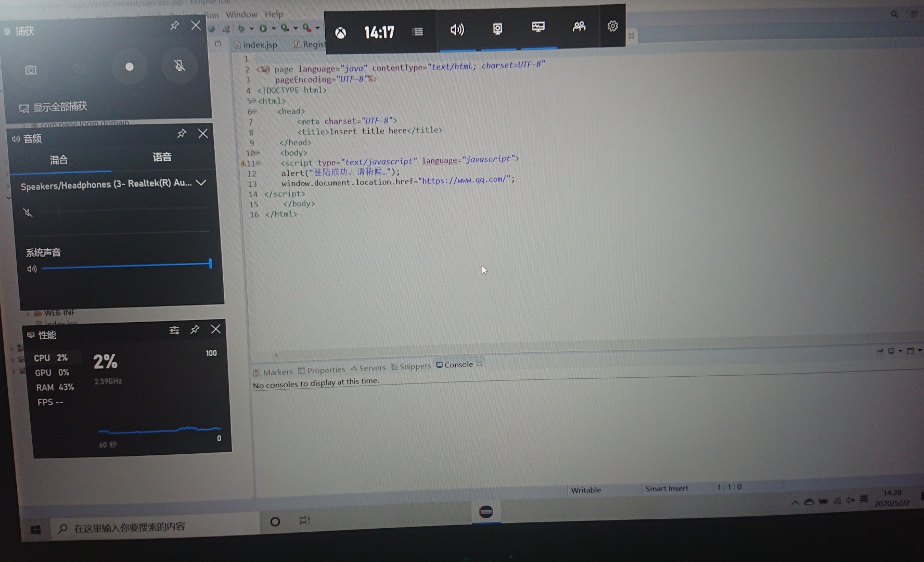Close the 性能 performance widget
Image resolution: width=924 pixels, height=562 pixels.
coord(216,329)
